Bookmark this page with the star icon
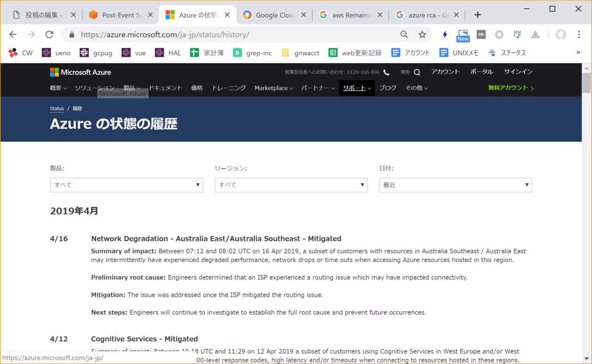This screenshot has width=592, height=364. coord(422,35)
